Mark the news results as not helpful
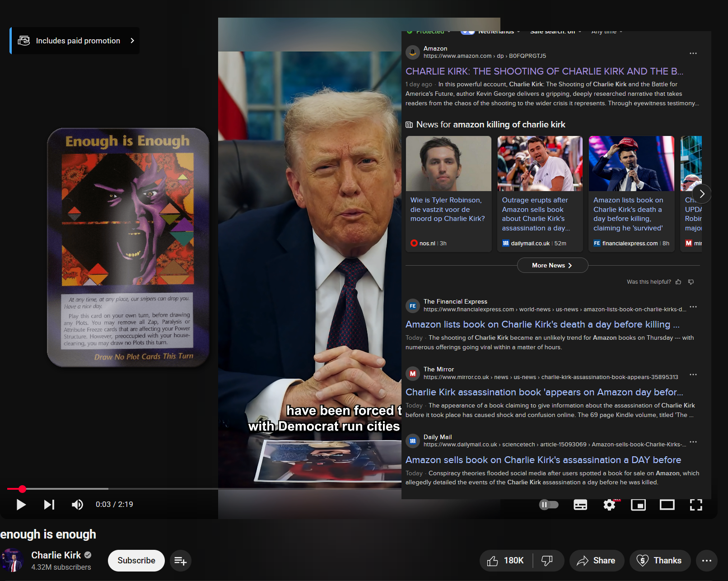 pos(691,282)
